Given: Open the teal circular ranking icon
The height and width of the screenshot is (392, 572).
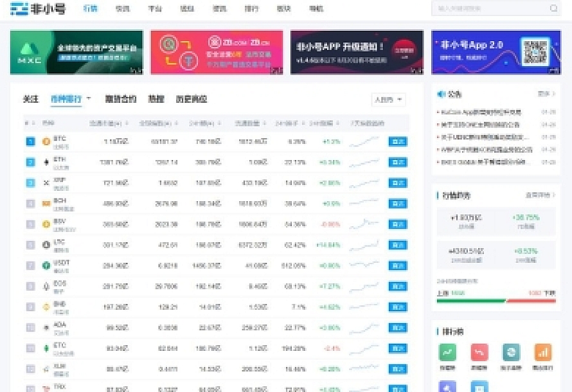Looking at the screenshot, I should (x=511, y=352).
